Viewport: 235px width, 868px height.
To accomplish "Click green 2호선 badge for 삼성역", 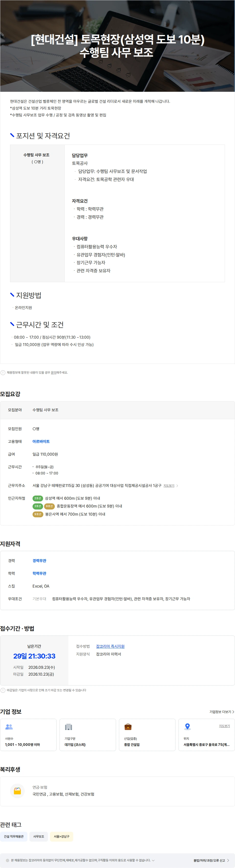I will pyautogui.click(x=38, y=498).
